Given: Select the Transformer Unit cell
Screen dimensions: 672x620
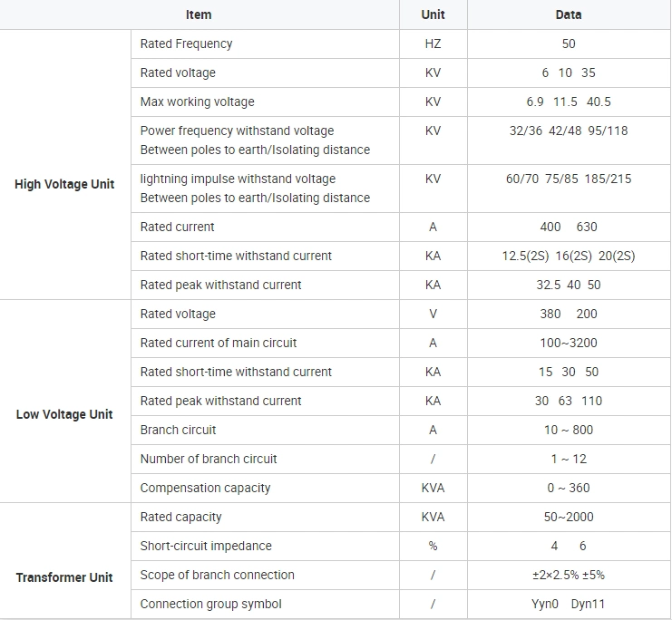Looking at the screenshot, I should (x=64, y=577).
